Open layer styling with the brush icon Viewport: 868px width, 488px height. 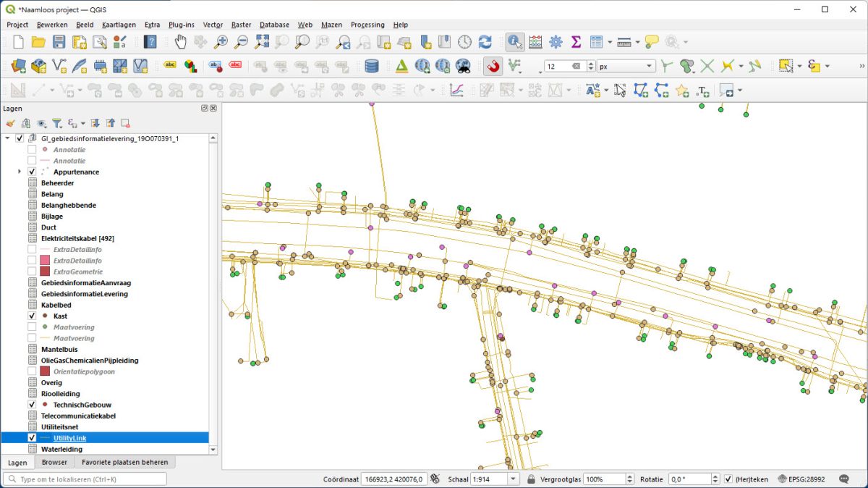coord(10,123)
